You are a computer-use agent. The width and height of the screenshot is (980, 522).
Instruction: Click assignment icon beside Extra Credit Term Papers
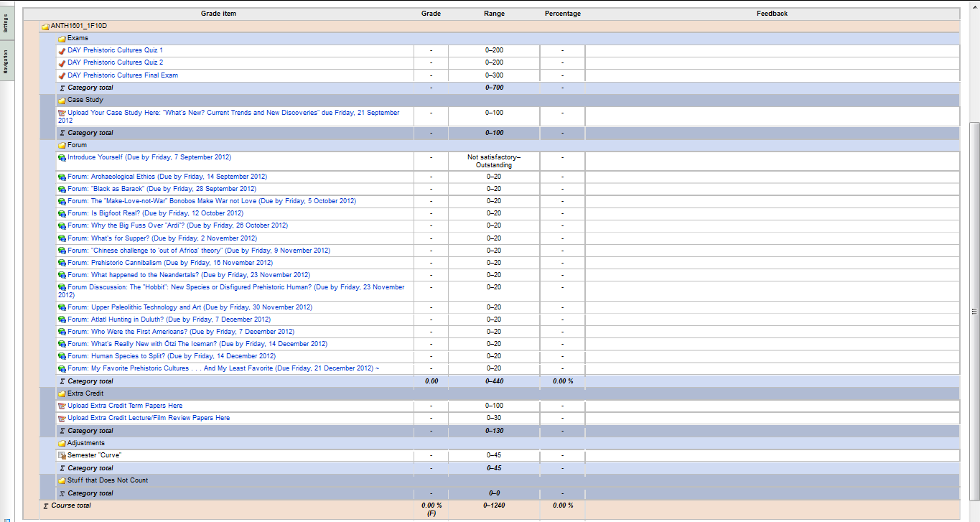pos(62,406)
